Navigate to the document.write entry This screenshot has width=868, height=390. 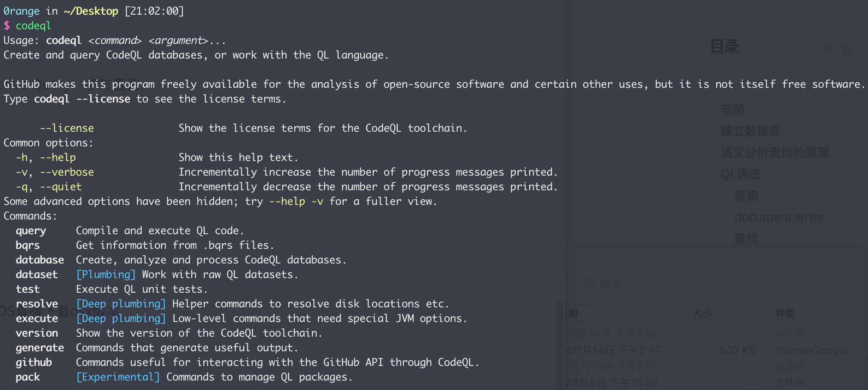(x=779, y=217)
